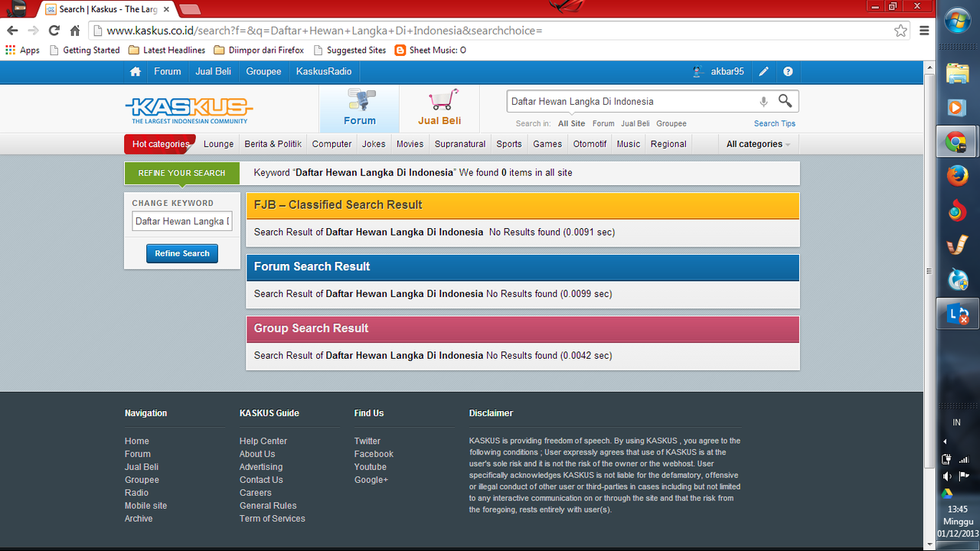Screen dimensions: 980x551
Task: Open a new browser tab
Action: pyautogui.click(x=189, y=9)
